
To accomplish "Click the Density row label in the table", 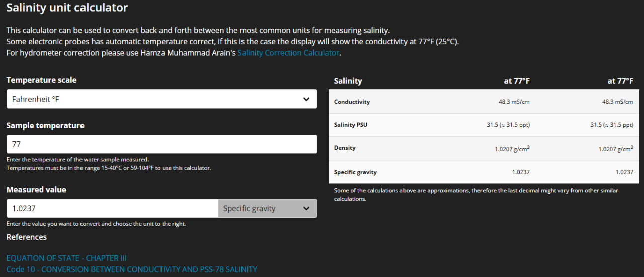I will 345,148.
